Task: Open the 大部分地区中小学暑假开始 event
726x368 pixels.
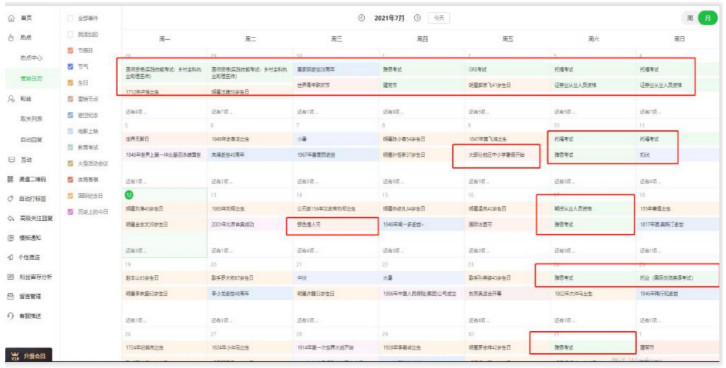Action: click(507, 155)
